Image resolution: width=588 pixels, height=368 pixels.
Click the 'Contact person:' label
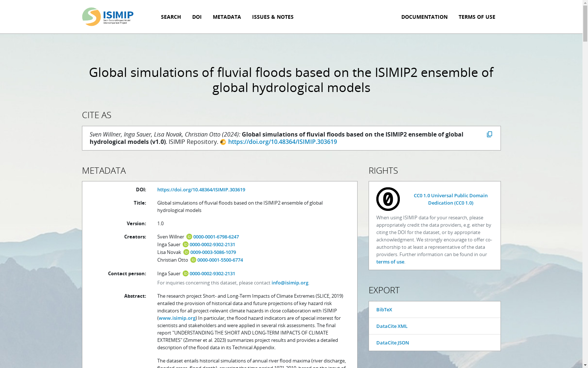tap(127, 273)
